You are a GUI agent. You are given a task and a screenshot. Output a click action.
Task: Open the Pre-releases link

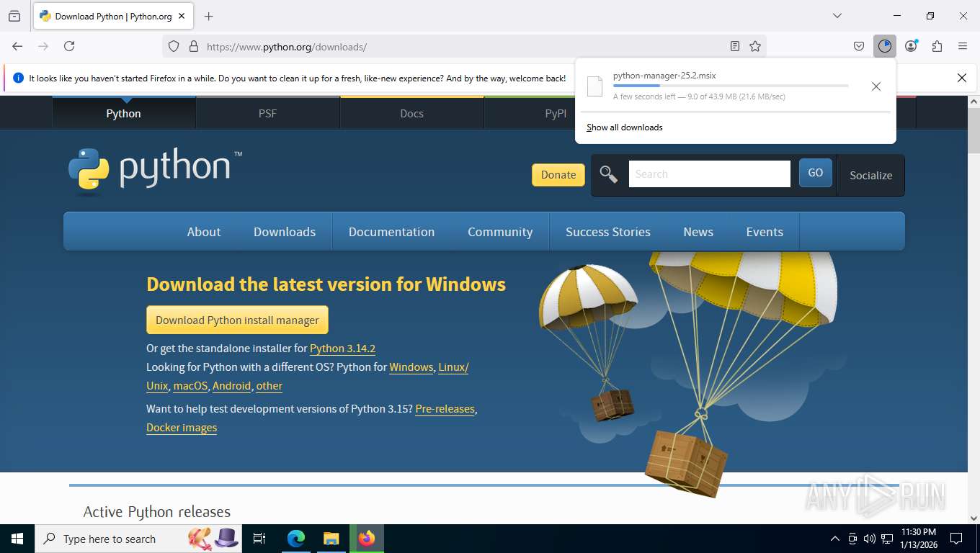[x=445, y=409]
